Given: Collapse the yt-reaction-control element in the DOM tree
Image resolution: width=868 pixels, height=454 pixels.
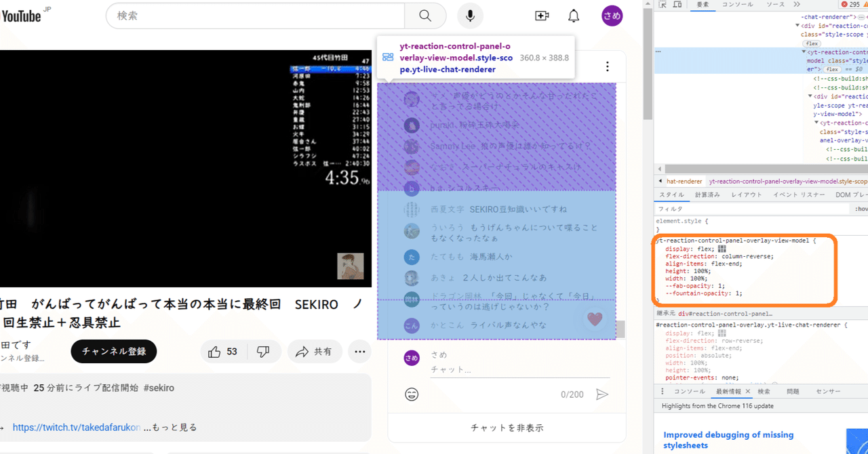Looking at the screenshot, I should click(x=803, y=52).
